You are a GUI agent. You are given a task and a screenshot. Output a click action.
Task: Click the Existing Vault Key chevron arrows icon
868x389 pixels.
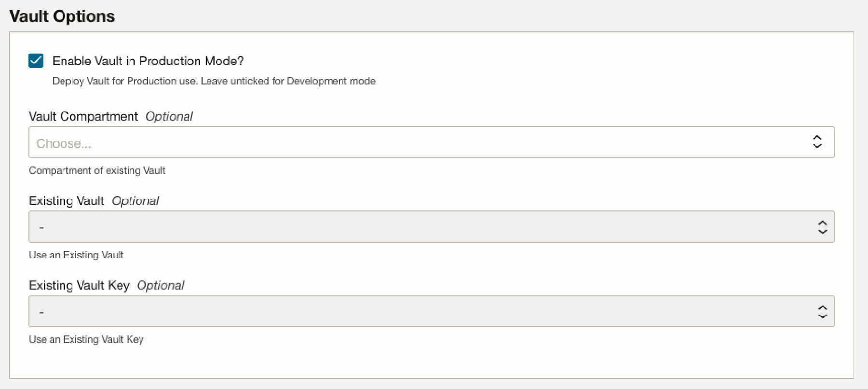coord(823,312)
